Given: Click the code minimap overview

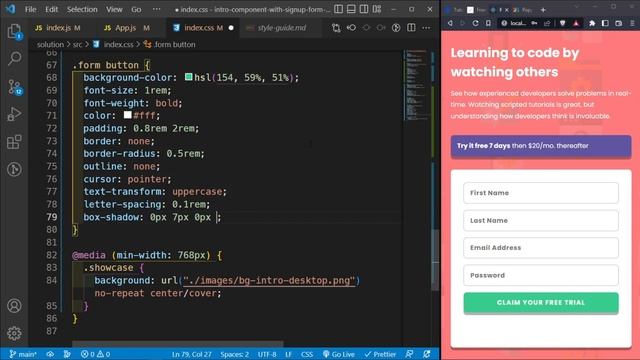Looking at the screenshot, I should coord(416,86).
